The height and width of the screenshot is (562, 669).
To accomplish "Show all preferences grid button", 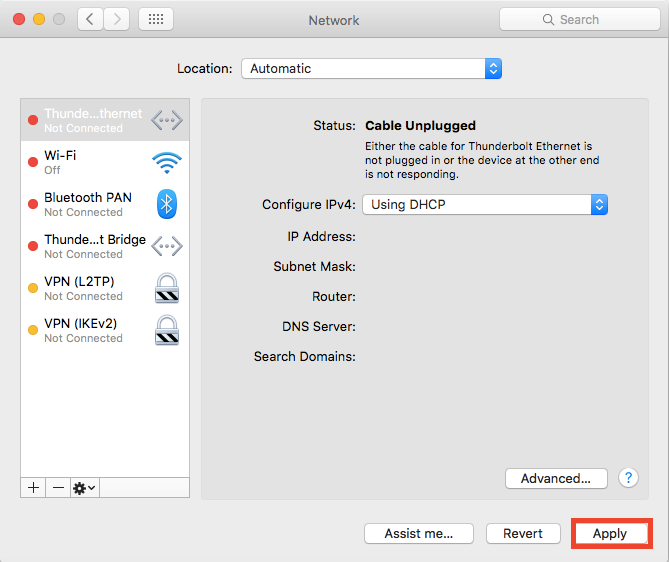I will tap(155, 19).
